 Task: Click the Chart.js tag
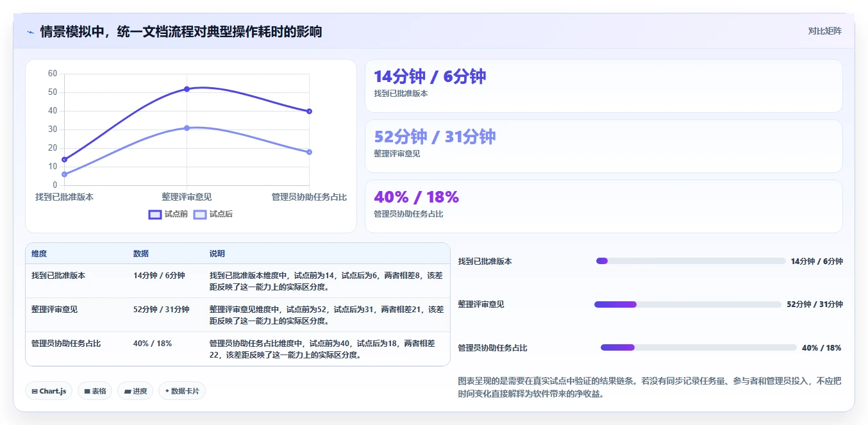coord(49,391)
